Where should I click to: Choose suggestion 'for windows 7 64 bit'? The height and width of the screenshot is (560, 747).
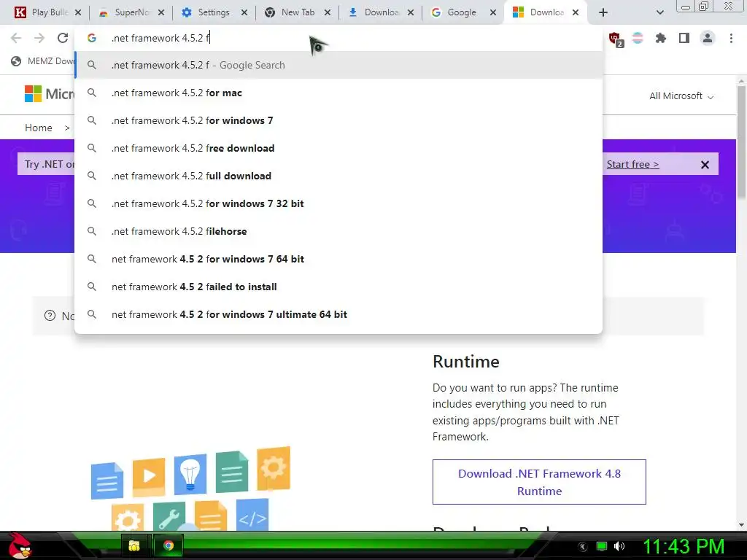click(338, 259)
